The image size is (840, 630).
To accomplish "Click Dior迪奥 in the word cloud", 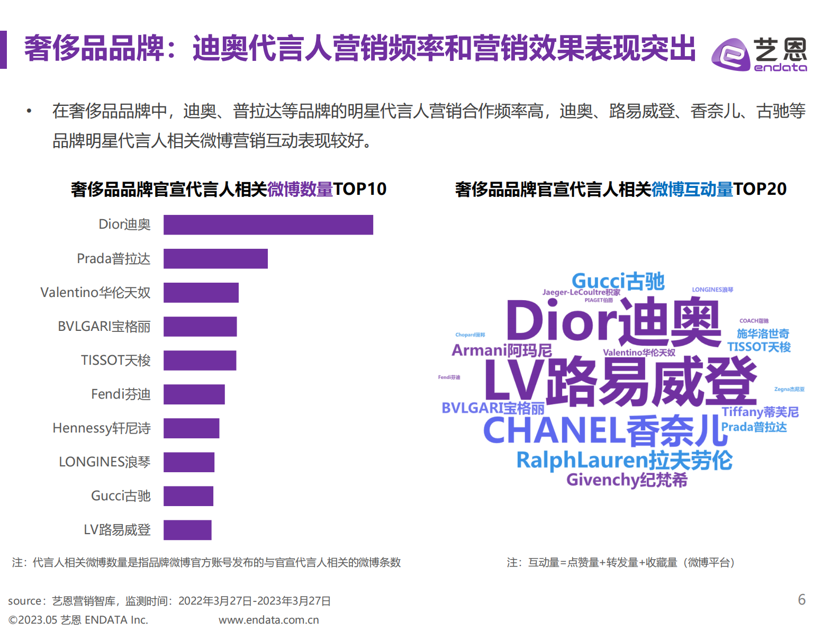I will 613,322.
